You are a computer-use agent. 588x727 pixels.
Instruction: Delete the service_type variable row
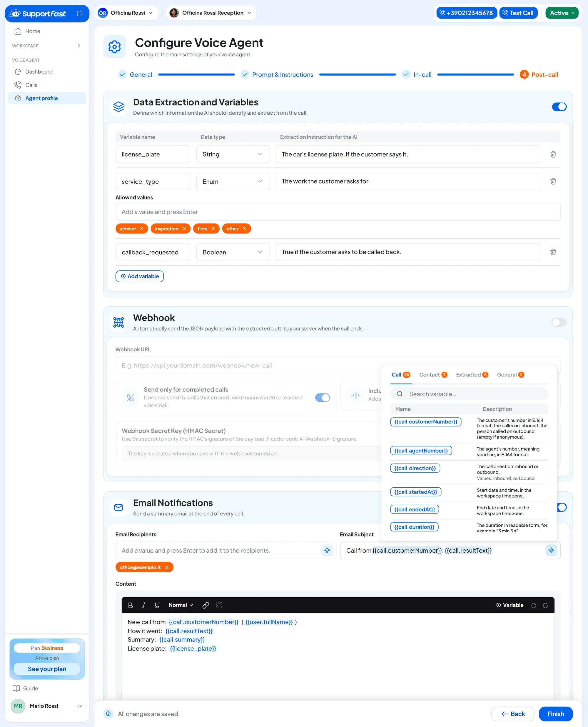[553, 181]
